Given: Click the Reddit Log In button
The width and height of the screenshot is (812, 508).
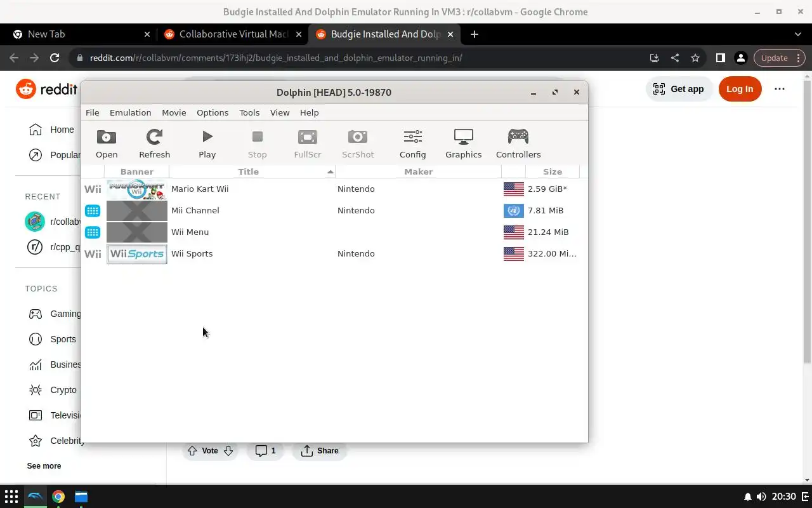Looking at the screenshot, I should click(x=740, y=89).
